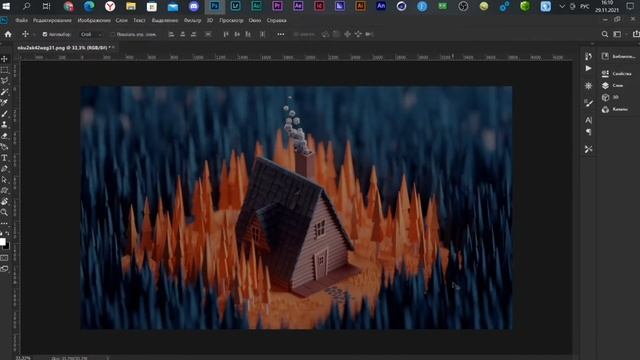Switch the РУС input language indicator
The image size is (640, 360).
click(584, 6)
